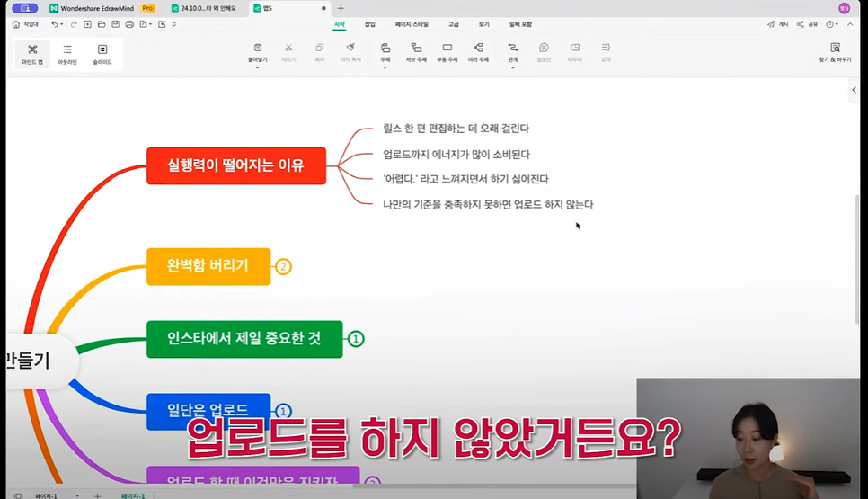Add a Topic (주제) via its icon
868x499 pixels.
coord(385,49)
